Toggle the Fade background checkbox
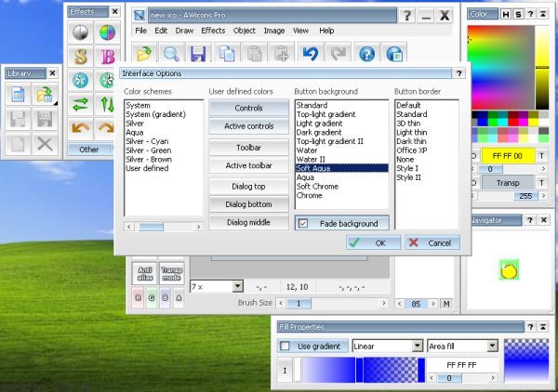Viewport: 558px width, 392px height. click(x=303, y=224)
